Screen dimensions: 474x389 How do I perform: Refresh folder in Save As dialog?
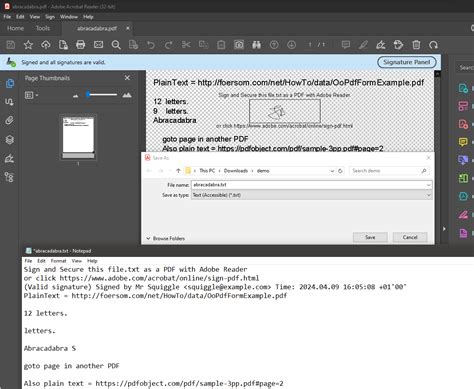pyautogui.click(x=340, y=171)
